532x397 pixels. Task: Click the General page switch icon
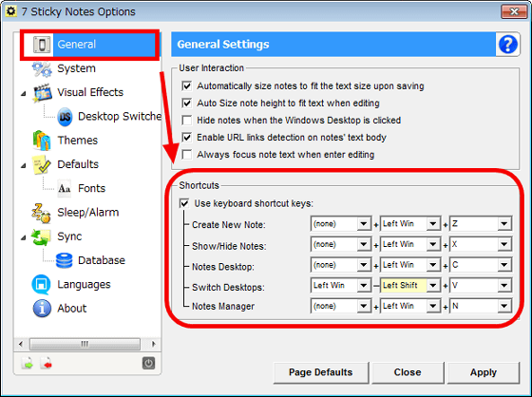pos(42,45)
